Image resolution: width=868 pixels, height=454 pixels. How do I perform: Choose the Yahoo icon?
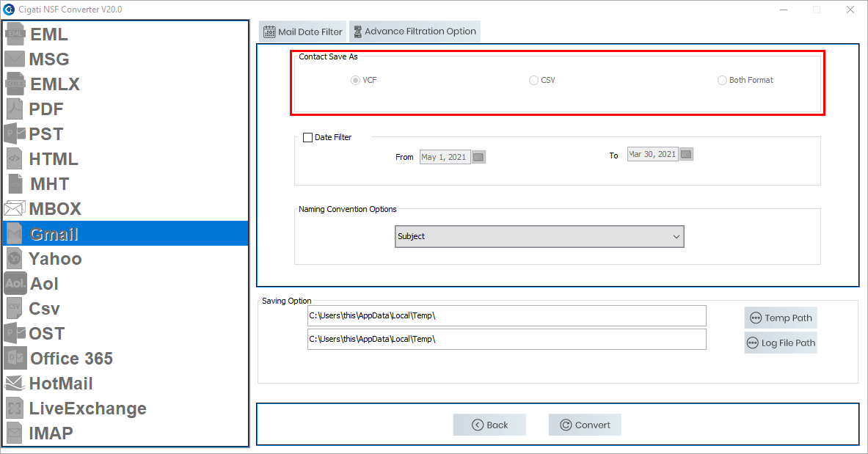click(x=15, y=258)
